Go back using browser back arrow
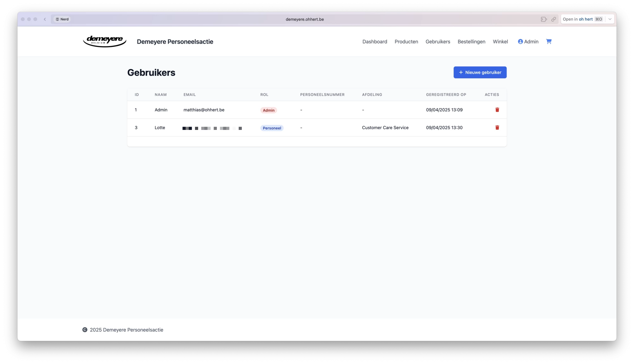This screenshot has height=364, width=634. (45, 19)
